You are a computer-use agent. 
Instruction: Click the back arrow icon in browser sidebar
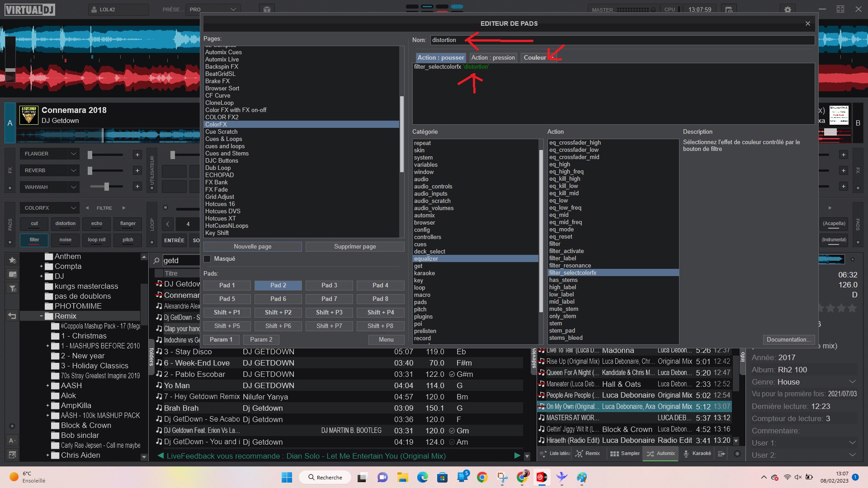pyautogui.click(x=12, y=316)
